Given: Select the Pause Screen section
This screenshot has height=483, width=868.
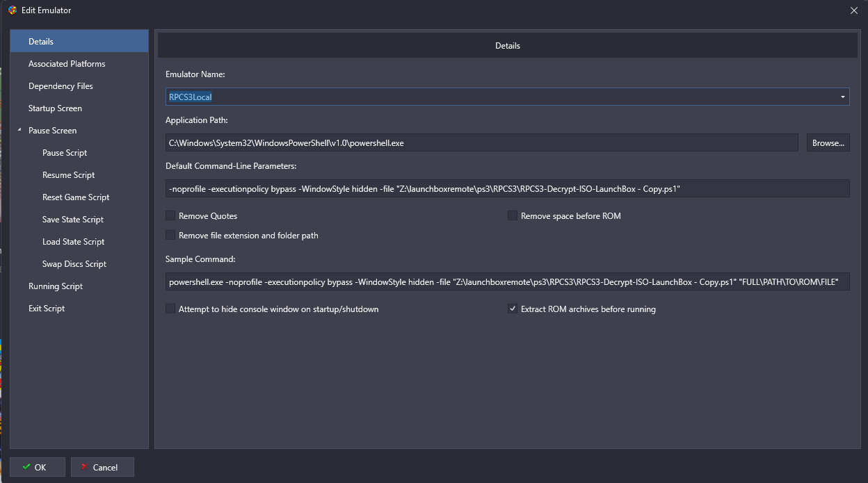Looking at the screenshot, I should pyautogui.click(x=79, y=131).
